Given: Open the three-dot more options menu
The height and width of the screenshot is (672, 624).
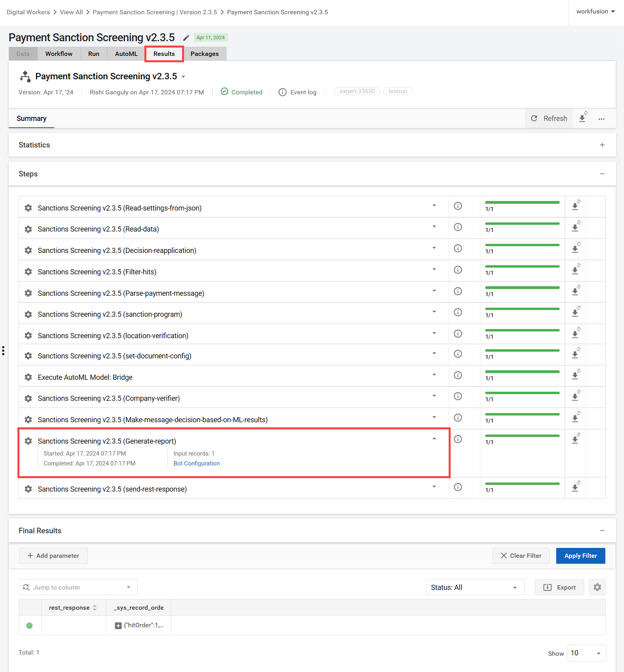Looking at the screenshot, I should (601, 119).
